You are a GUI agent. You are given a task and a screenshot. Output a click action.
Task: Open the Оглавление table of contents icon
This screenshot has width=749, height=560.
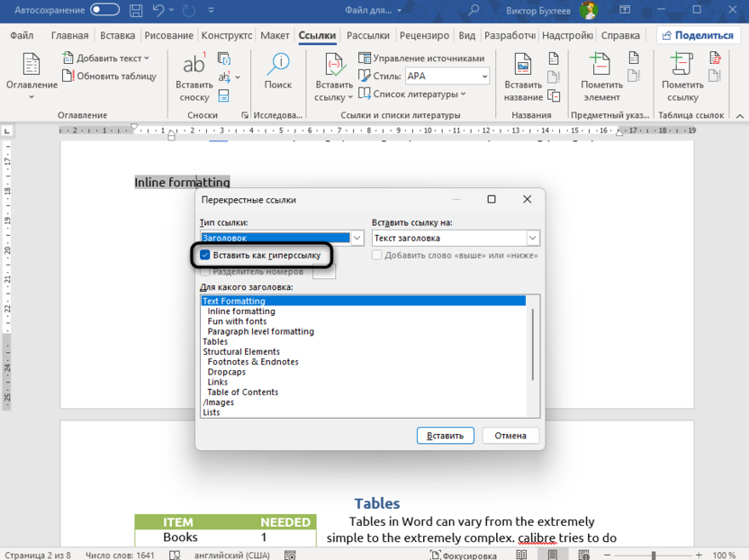tap(31, 64)
